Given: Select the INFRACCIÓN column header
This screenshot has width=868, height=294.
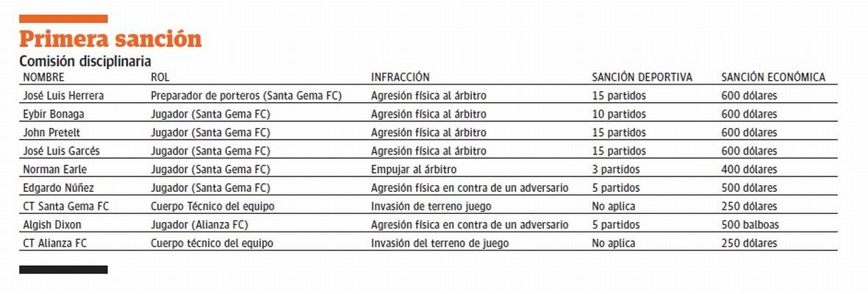Looking at the screenshot, I should 400,77.
